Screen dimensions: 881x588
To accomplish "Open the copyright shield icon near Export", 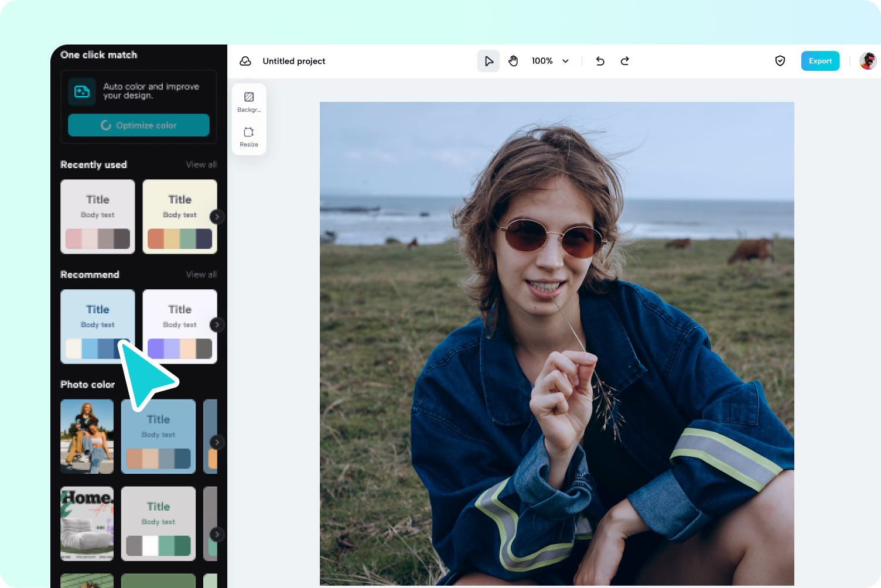I will (x=780, y=60).
